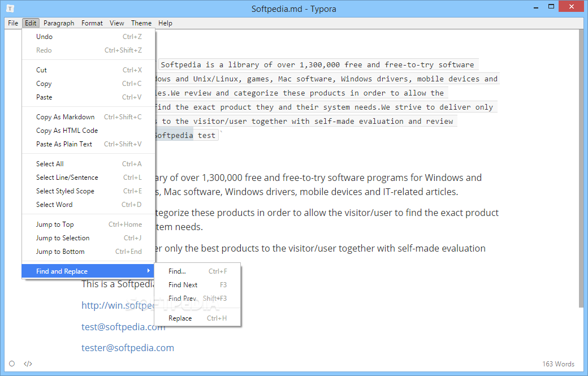The width and height of the screenshot is (588, 376).
Task: Select Cut in the Edit menu
Action: pyautogui.click(x=89, y=70)
